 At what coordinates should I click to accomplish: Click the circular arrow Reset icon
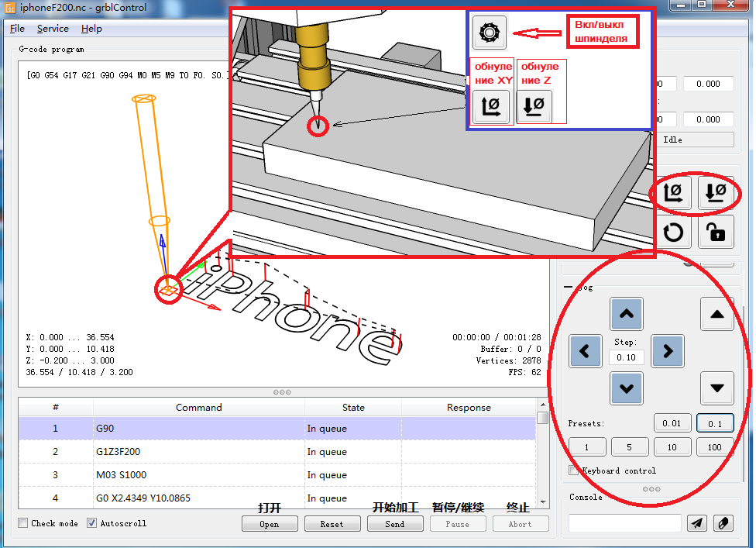(672, 233)
